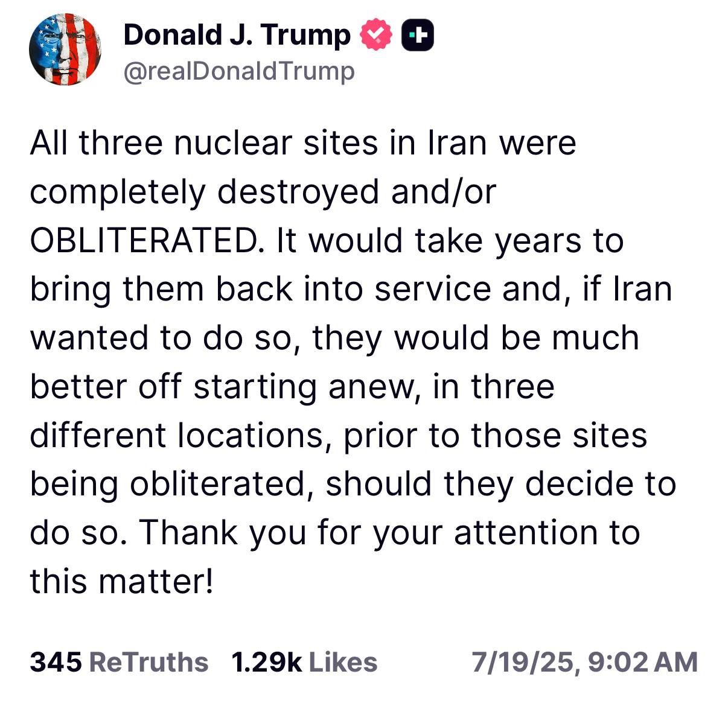728x706 pixels.
Task: Click the ReTruths label
Action: pos(148,662)
